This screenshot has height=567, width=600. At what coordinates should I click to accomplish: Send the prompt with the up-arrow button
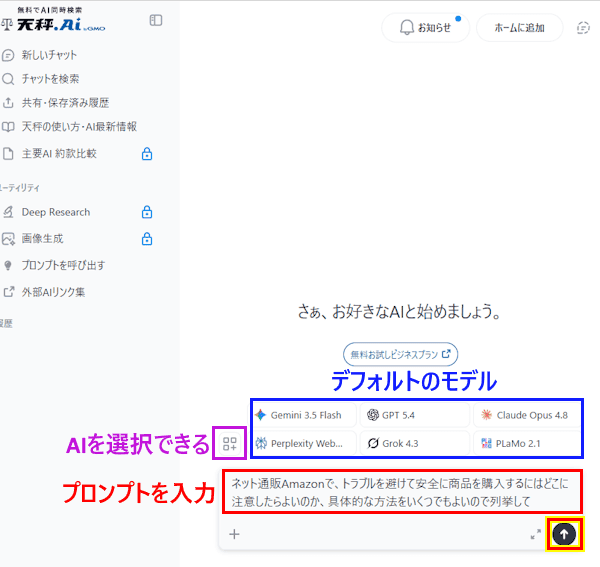point(564,534)
